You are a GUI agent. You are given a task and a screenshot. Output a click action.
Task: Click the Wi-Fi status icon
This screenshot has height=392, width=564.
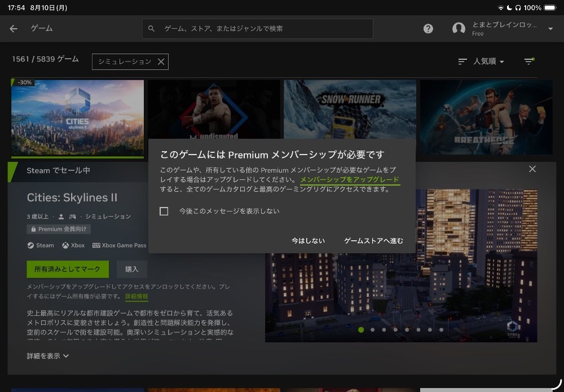500,7
